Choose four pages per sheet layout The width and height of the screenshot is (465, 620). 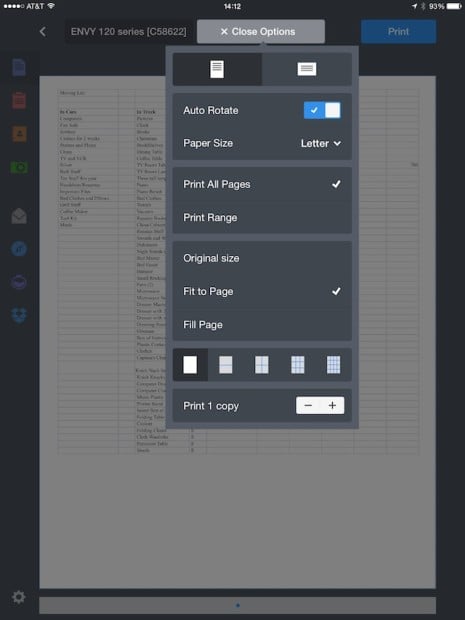pos(262,365)
